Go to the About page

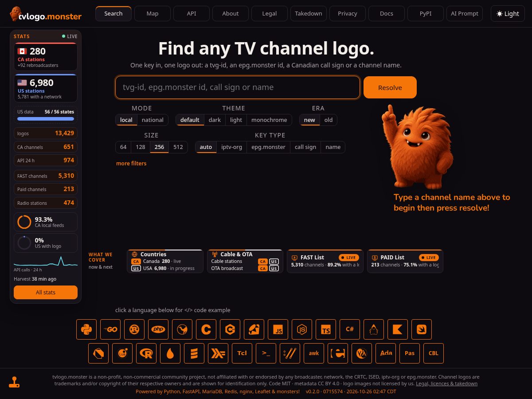[231, 14]
